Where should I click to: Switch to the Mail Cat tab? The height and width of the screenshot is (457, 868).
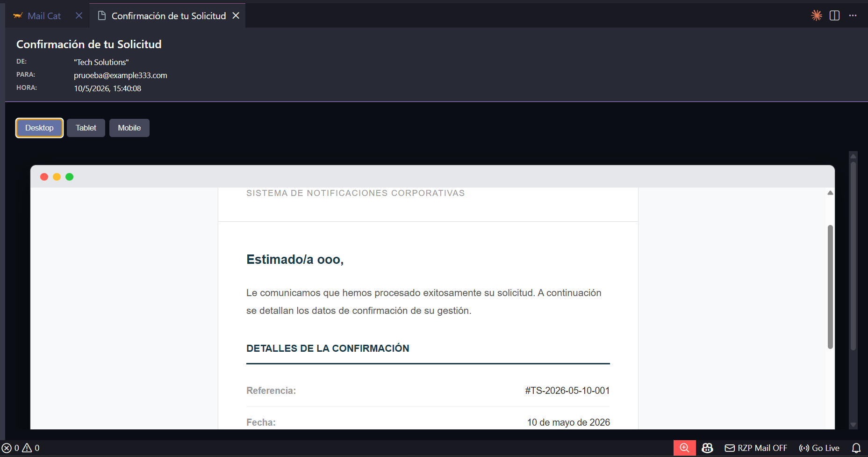click(x=44, y=16)
